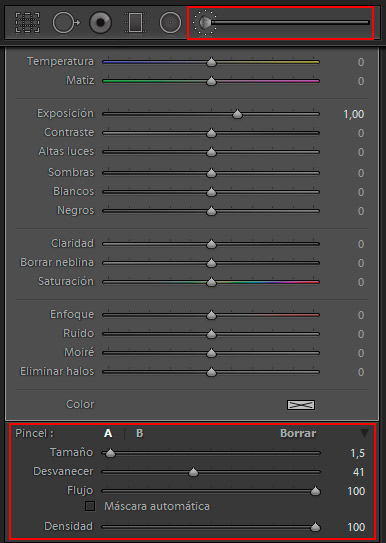
Task: Click the Exposición value 1,00 field
Action: [x=353, y=114]
